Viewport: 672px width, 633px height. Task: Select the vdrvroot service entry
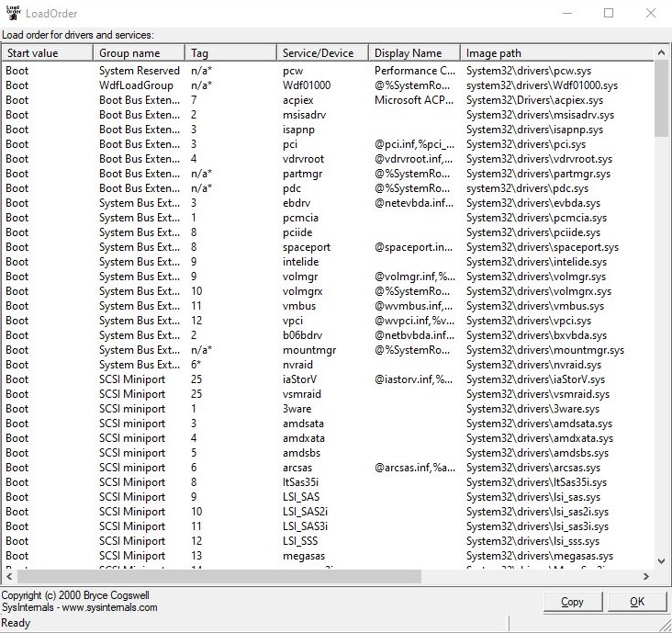coord(304,159)
